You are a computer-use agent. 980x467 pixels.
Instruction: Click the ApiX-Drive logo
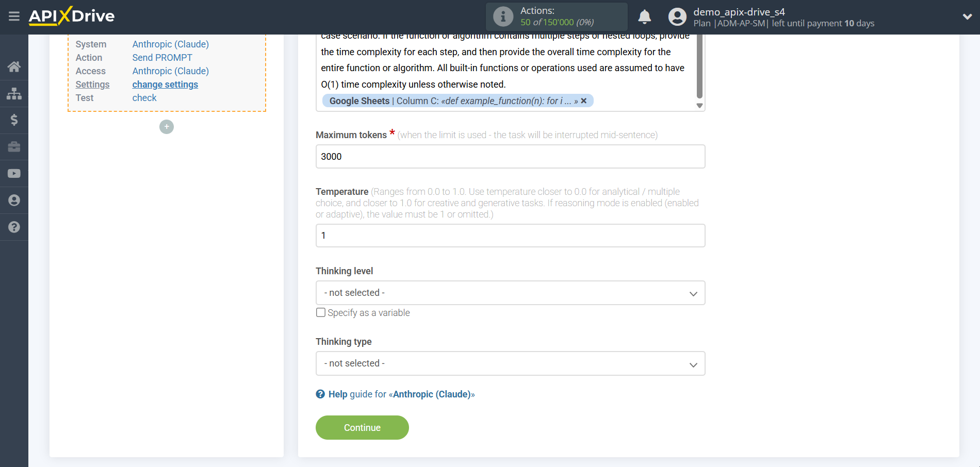point(72,16)
